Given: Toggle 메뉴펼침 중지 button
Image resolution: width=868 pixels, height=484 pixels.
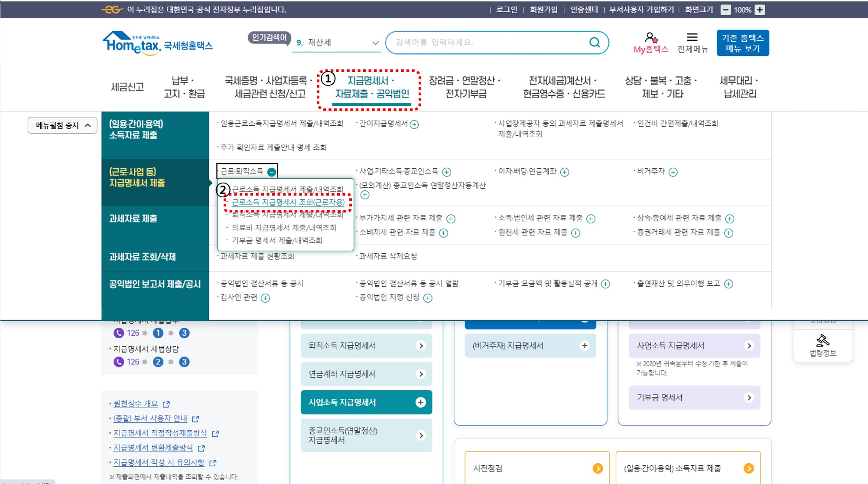Looking at the screenshot, I should tap(62, 125).
